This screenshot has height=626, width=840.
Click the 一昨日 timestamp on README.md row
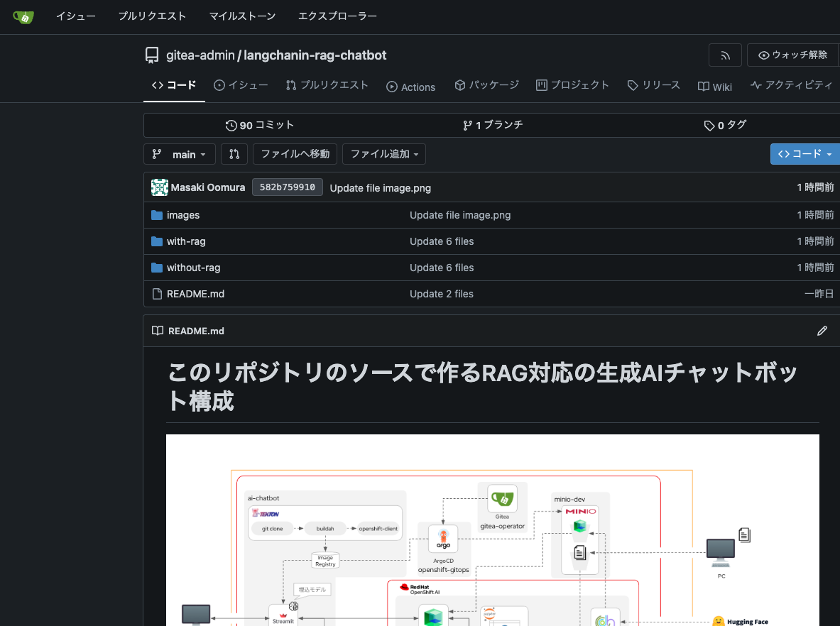click(819, 294)
